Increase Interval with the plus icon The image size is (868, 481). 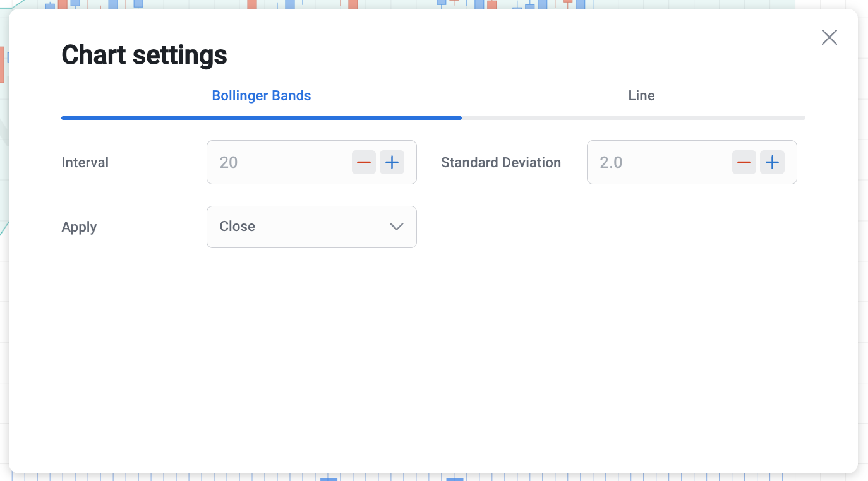coord(392,162)
